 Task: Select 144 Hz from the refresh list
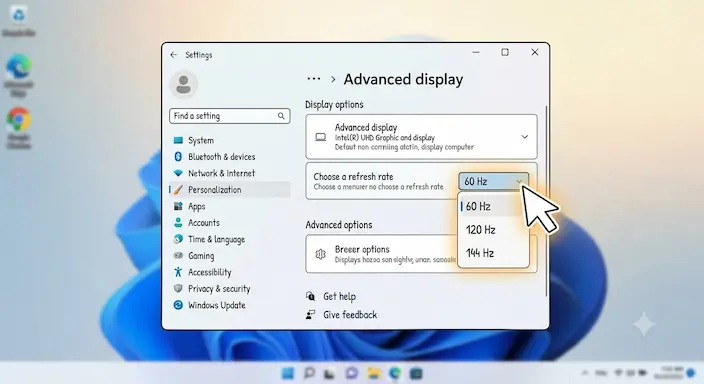click(493, 253)
